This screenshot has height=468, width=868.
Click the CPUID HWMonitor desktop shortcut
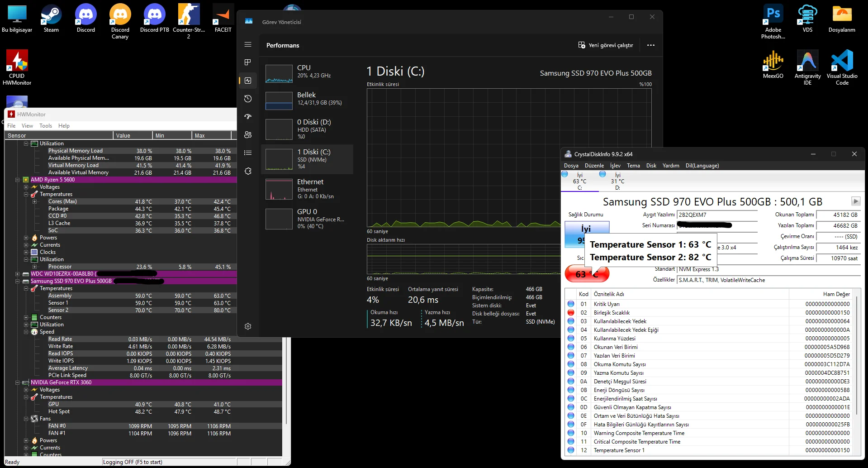[x=17, y=67]
